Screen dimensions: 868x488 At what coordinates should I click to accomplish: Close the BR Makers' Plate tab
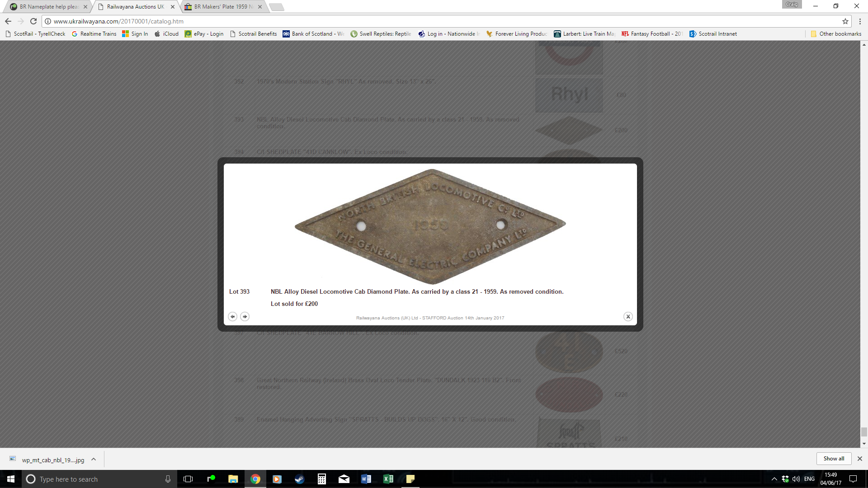[260, 7]
